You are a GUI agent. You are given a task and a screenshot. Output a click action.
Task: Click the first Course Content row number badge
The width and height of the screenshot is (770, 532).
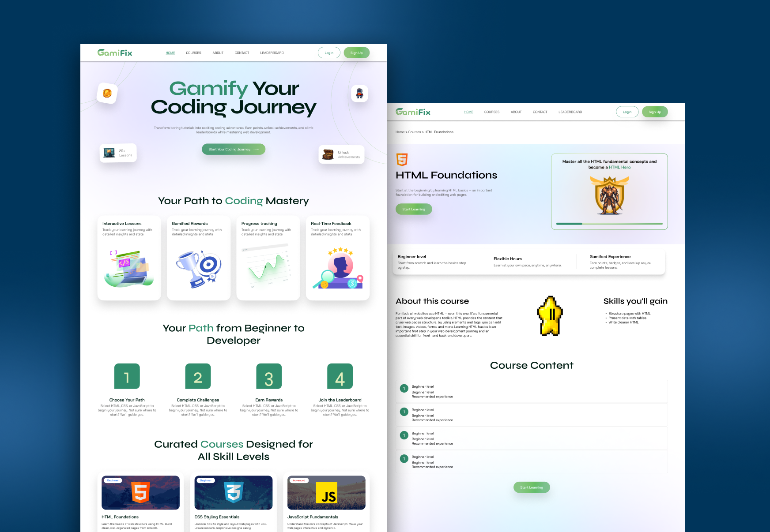click(x=404, y=388)
